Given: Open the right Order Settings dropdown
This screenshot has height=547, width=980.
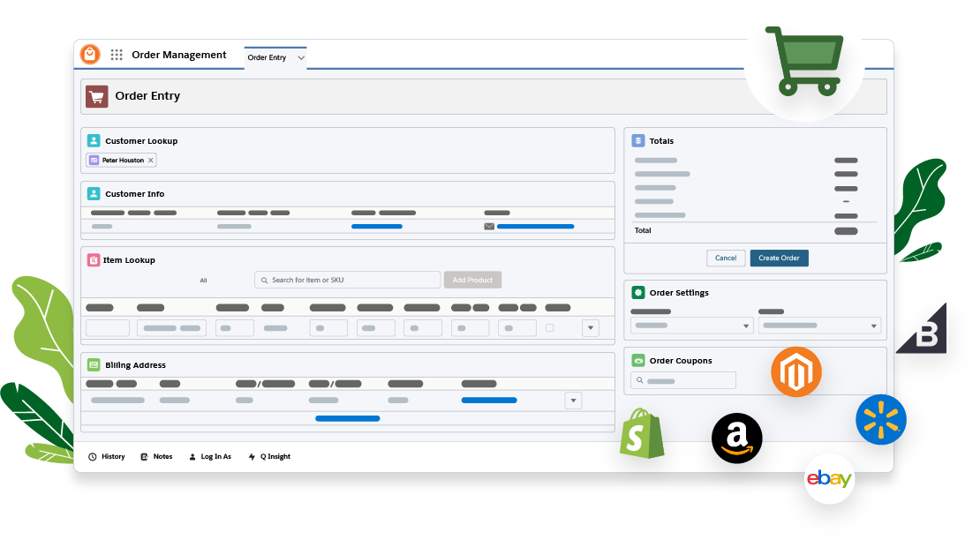Looking at the screenshot, I should tap(820, 326).
